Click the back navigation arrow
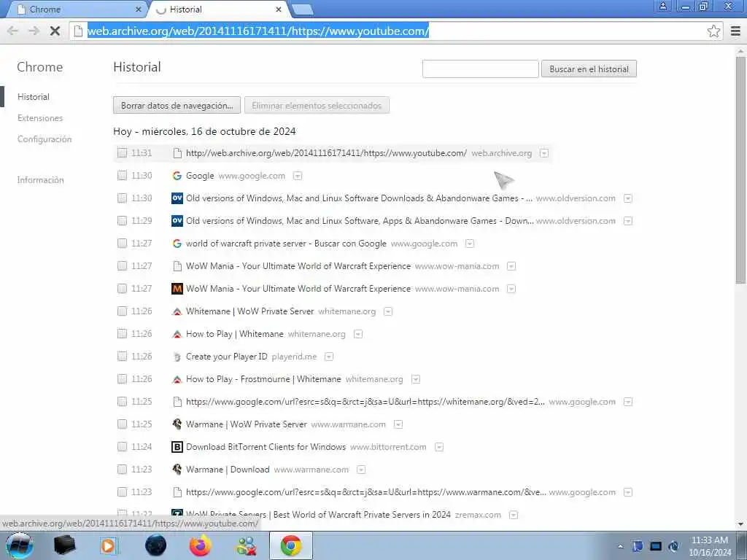 click(x=13, y=31)
